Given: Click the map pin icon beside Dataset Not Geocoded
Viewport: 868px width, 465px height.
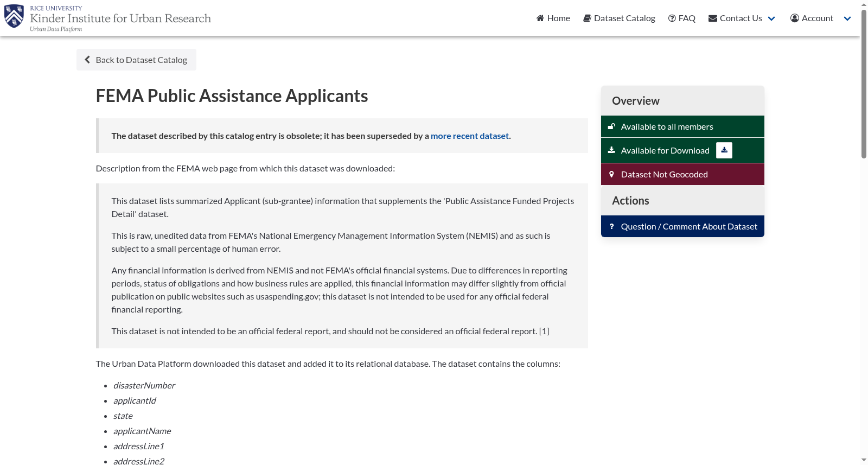Looking at the screenshot, I should coord(611,174).
